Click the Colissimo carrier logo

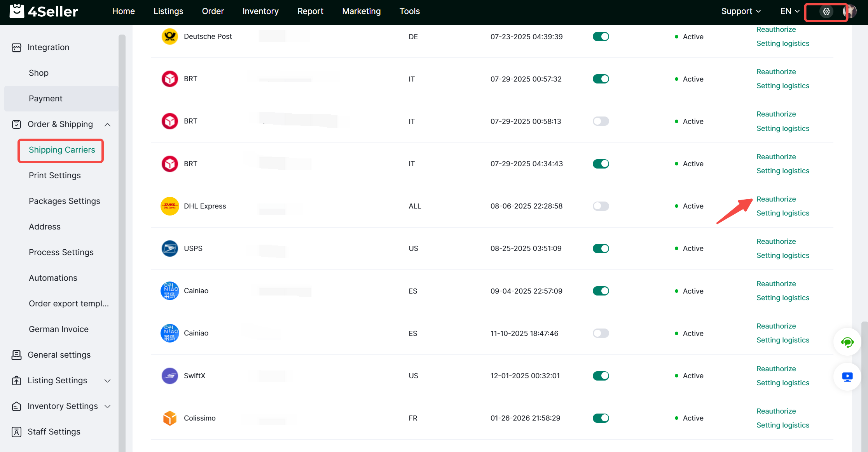170,418
